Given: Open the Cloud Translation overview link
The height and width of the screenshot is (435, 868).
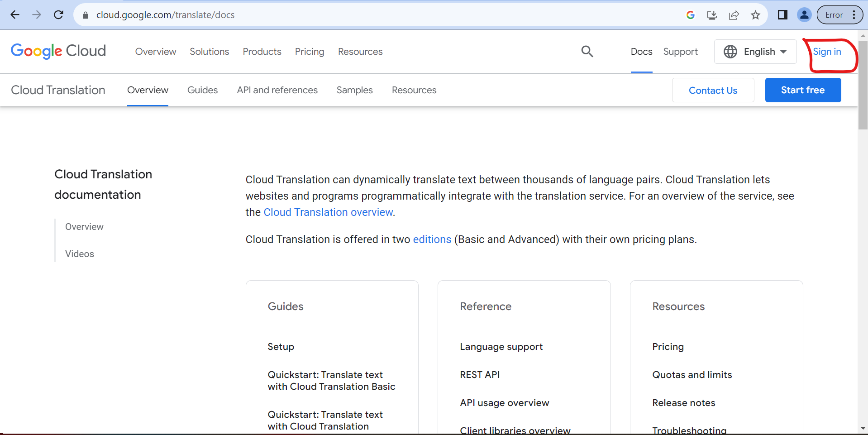Looking at the screenshot, I should 328,212.
